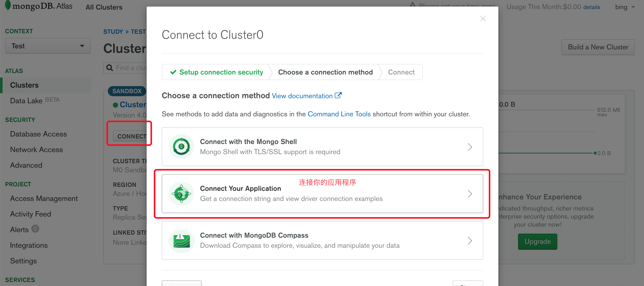Select Choose a connection method step
This screenshot has height=286, width=644.
click(325, 72)
